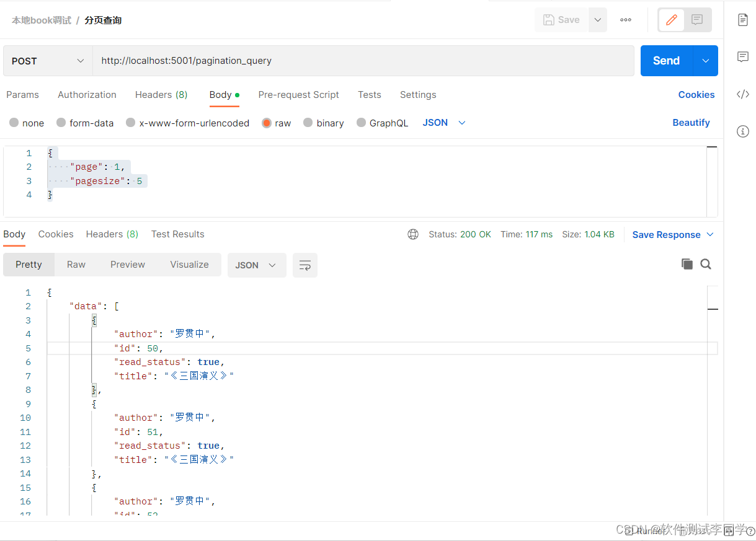Switch to response Body tab

tap(14, 234)
